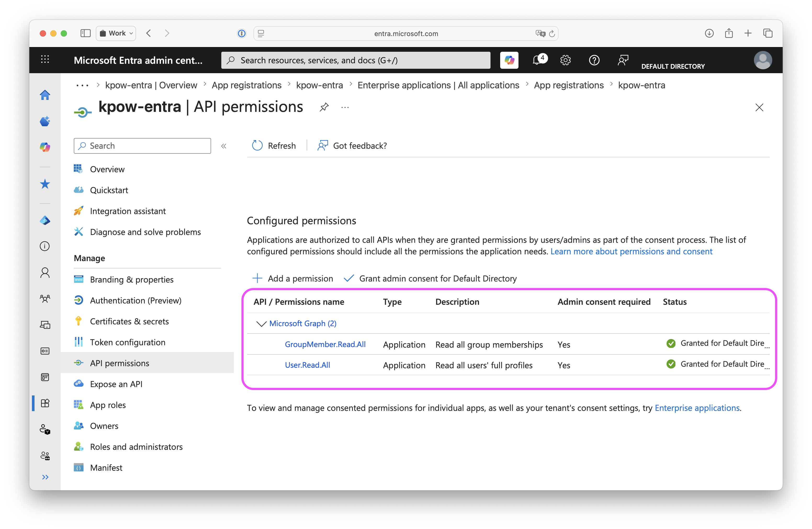Open Certificates & secrets
The width and height of the screenshot is (812, 529).
[x=129, y=321]
